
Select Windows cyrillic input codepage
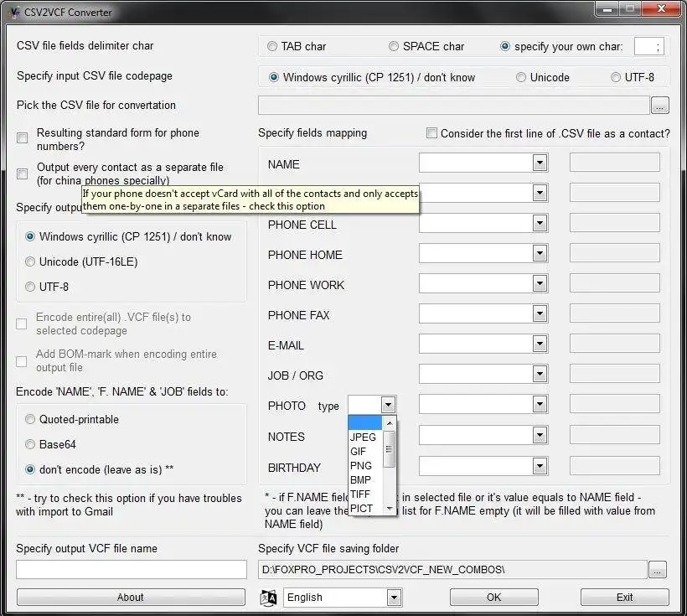click(274, 77)
